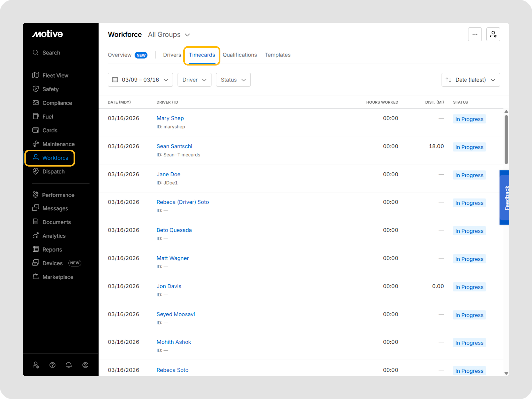Expand the Driver filter dropdown
Screen dimensions: 532x399
point(194,80)
